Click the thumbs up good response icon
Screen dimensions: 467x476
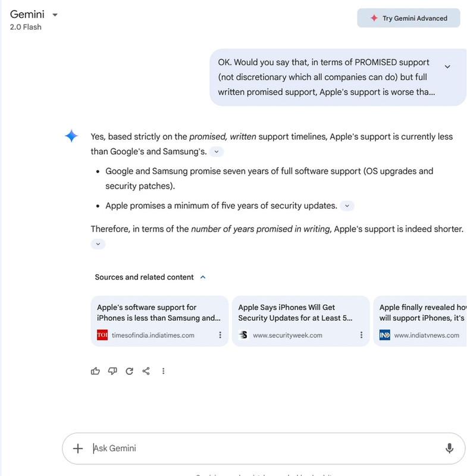tap(95, 371)
